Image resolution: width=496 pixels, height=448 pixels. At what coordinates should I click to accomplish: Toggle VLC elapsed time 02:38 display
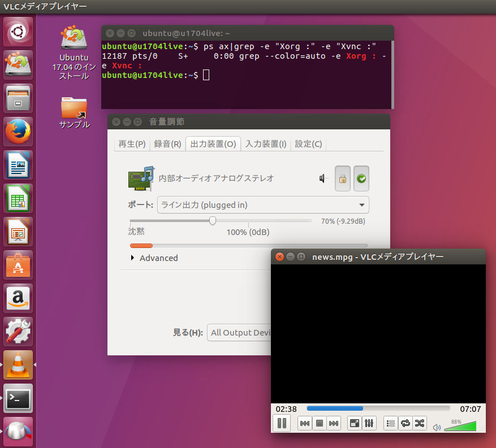286,409
